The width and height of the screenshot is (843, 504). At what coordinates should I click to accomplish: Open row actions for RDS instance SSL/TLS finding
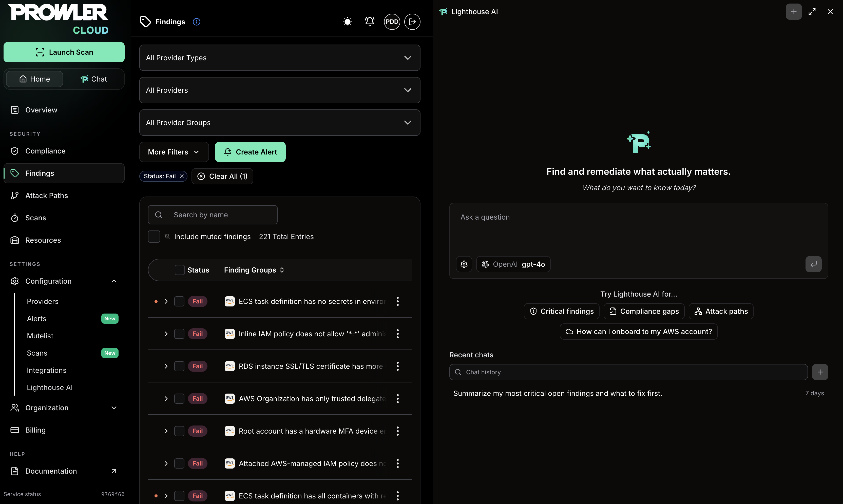tap(397, 366)
